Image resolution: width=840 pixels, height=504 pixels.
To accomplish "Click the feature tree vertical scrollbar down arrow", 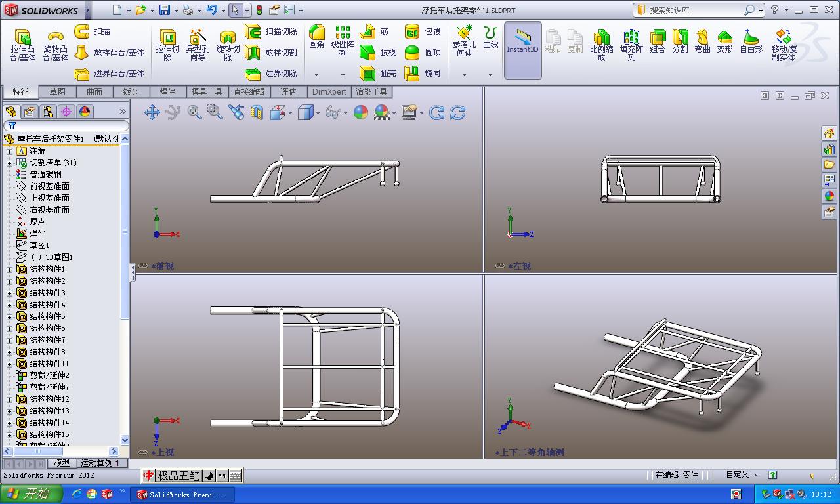I will click(x=125, y=440).
